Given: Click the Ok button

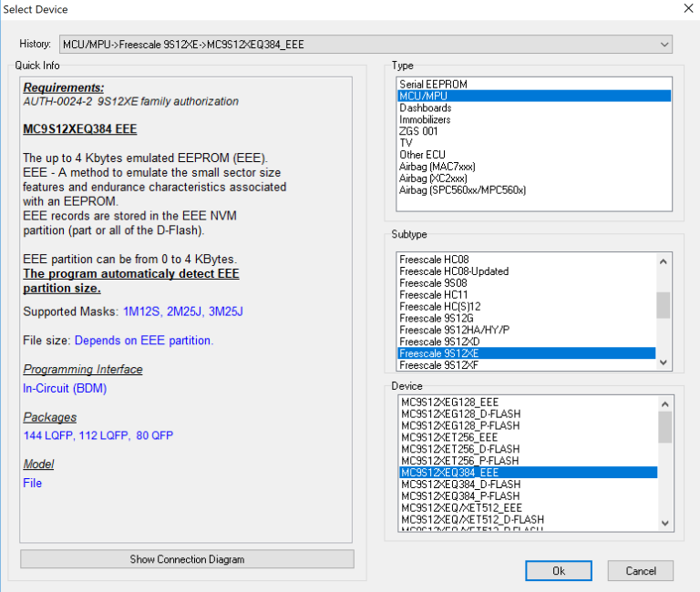Looking at the screenshot, I should point(559,570).
